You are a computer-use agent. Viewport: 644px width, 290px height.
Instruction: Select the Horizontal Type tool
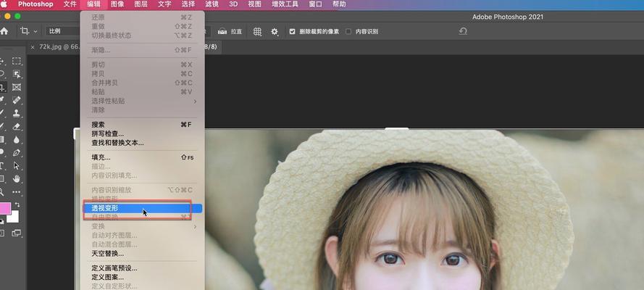(1, 165)
